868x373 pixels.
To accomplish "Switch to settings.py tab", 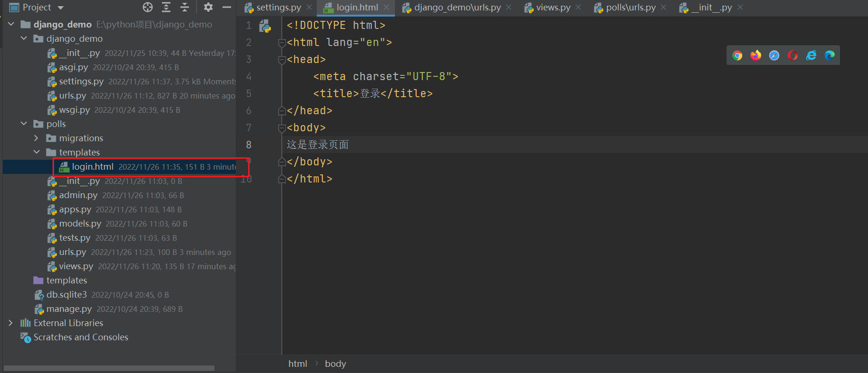I will 278,8.
